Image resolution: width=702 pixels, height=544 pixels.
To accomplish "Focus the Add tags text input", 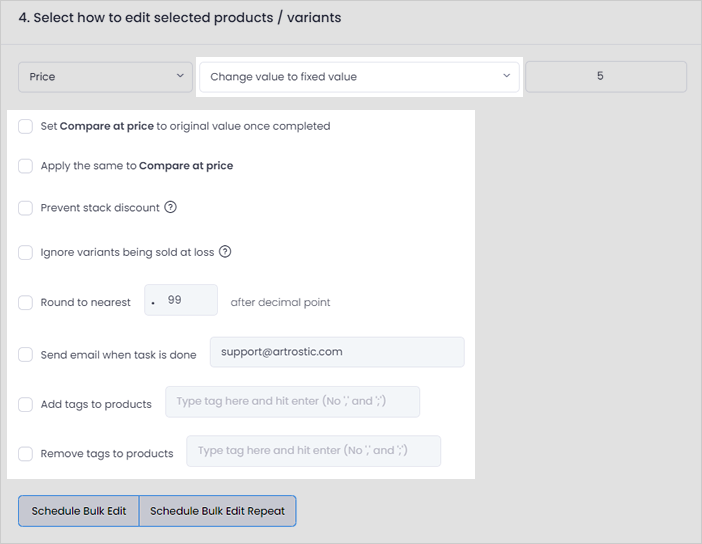I will tap(292, 402).
